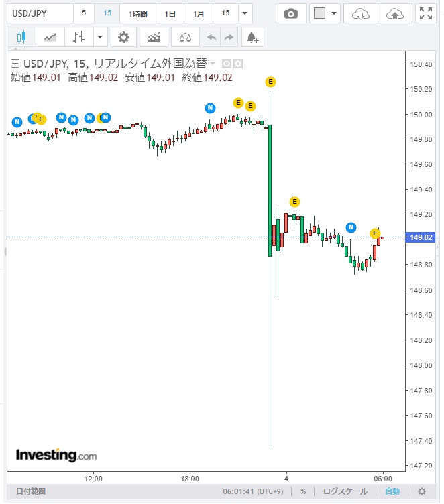The width and height of the screenshot is (444, 504).
Task: Add an alert with the bell icon
Action: point(253,38)
